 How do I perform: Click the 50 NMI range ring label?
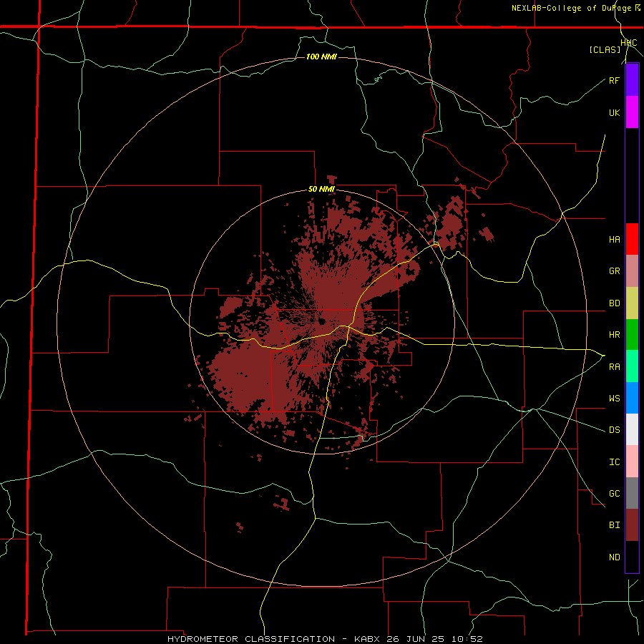[x=321, y=190]
